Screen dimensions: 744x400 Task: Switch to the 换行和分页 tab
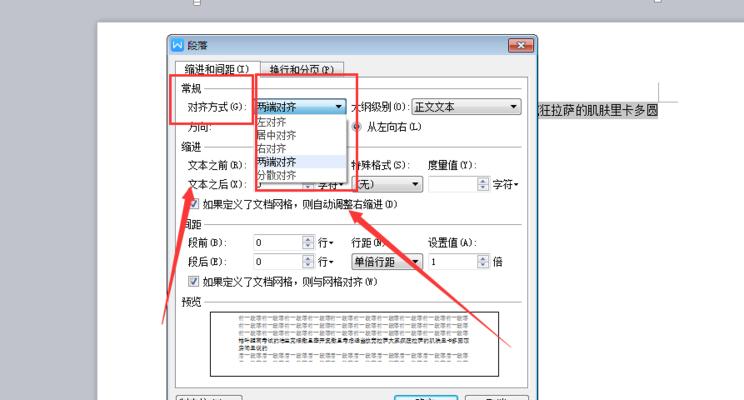[x=302, y=69]
